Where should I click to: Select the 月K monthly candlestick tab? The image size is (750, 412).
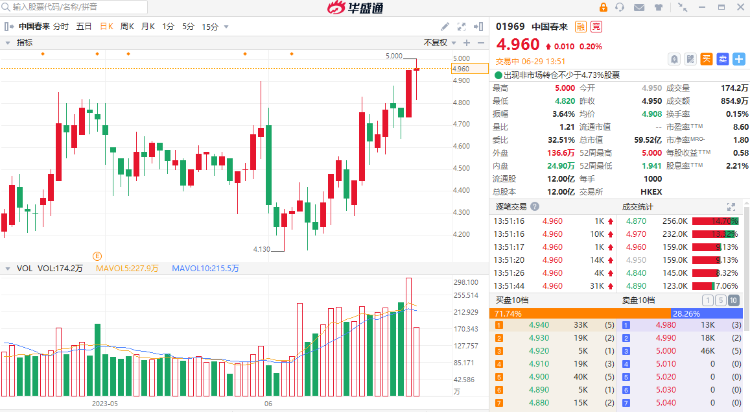click(148, 27)
